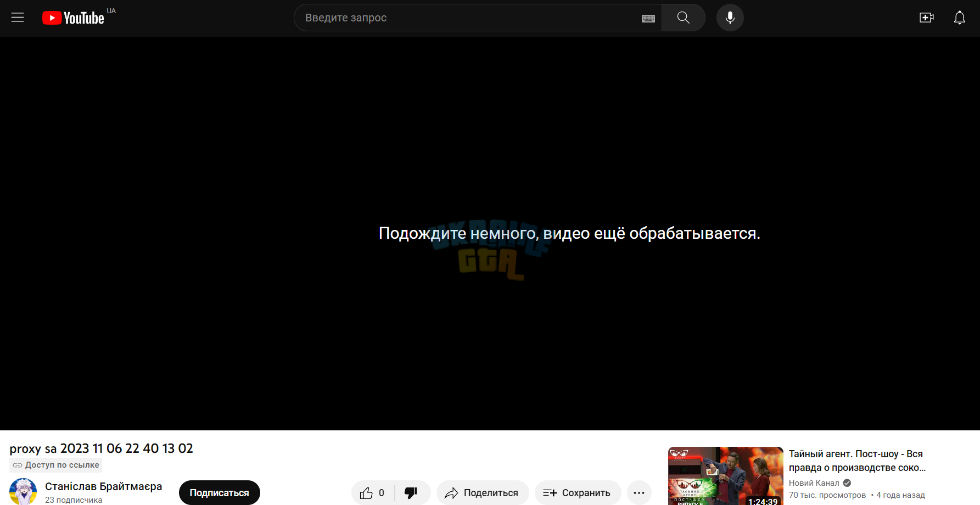Open the hamburger guide menu
Viewport: 980px width, 505px height.
click(18, 18)
